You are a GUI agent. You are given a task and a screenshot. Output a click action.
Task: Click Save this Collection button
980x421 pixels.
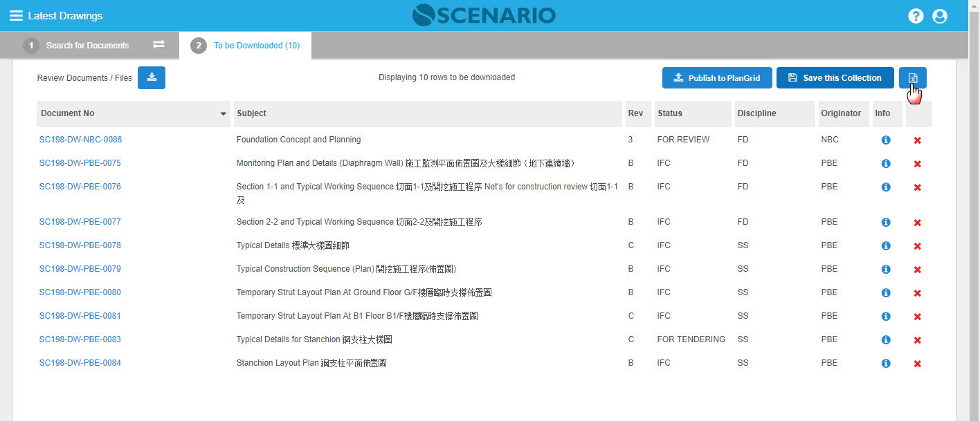pos(835,78)
